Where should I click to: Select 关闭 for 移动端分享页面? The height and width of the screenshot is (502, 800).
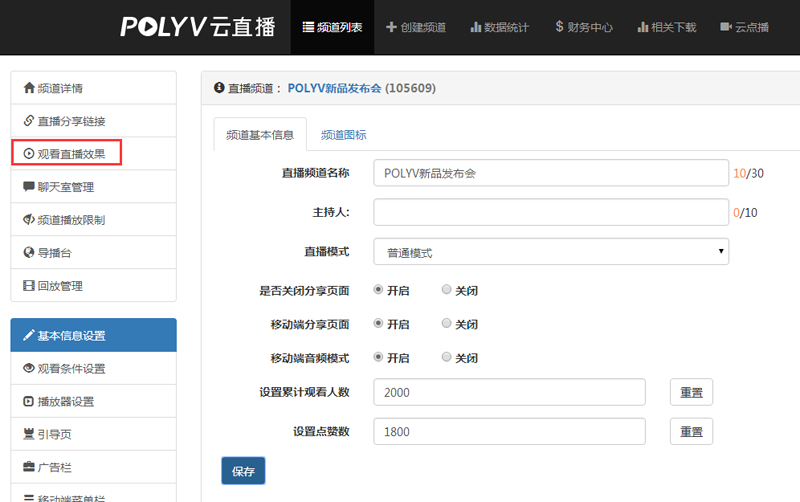pos(447,324)
